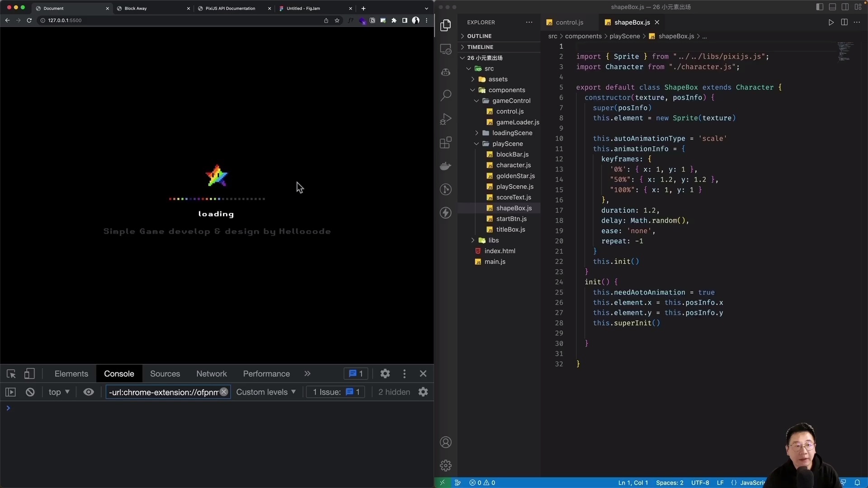Image resolution: width=868 pixels, height=488 pixels.
Task: Open the Extensions view icon
Action: point(446,143)
